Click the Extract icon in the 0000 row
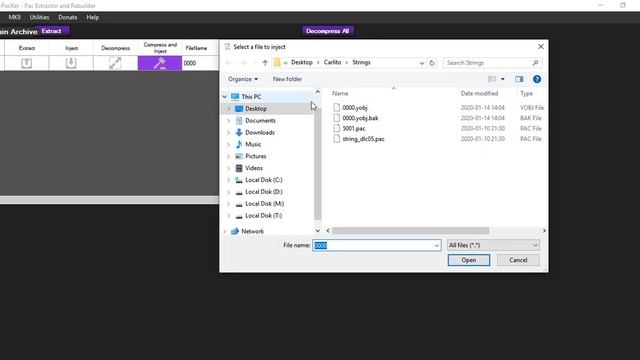Viewport: 640px width, 360px height. [x=27, y=63]
